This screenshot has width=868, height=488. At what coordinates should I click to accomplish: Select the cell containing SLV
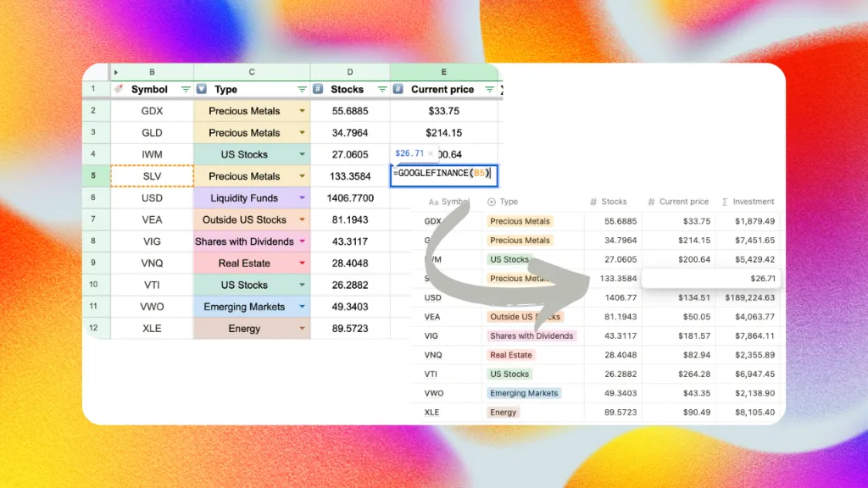151,175
